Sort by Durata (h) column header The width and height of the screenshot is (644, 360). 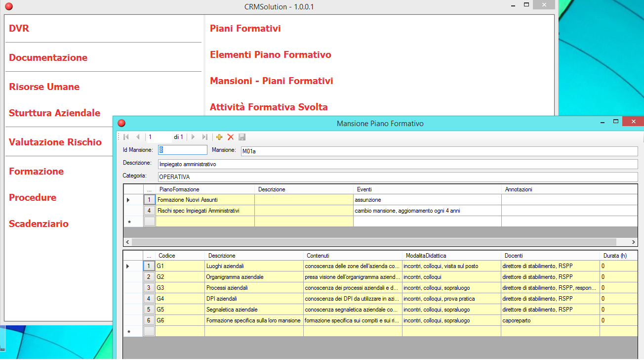coord(619,256)
